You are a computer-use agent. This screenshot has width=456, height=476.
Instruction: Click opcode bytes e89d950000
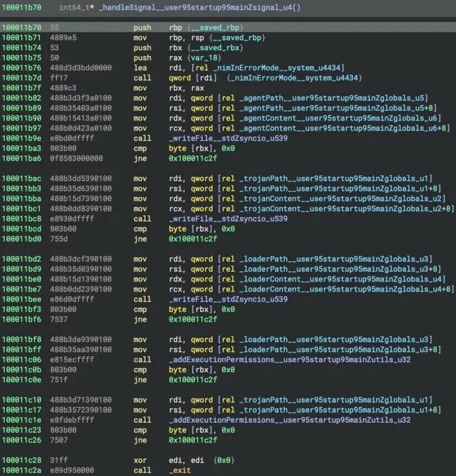[x=72, y=470]
